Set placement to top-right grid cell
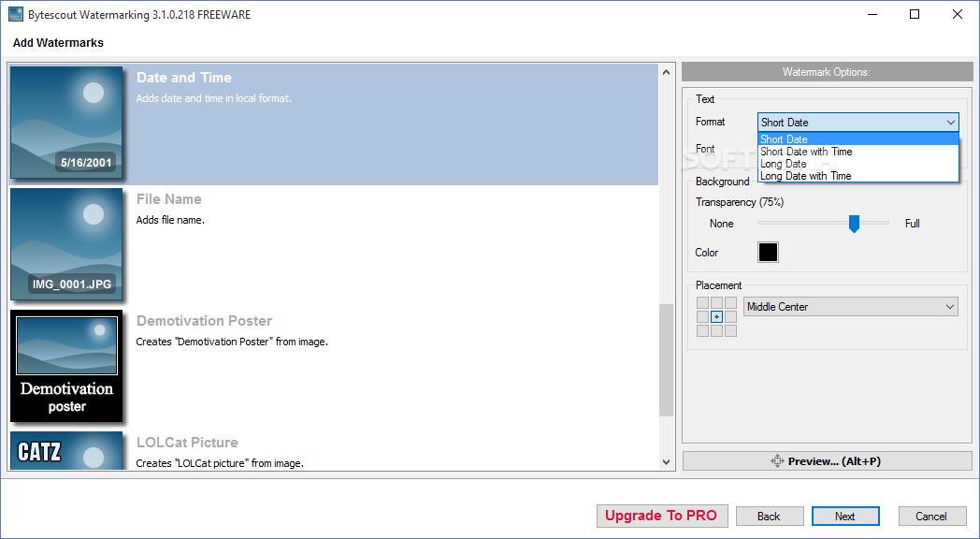The height and width of the screenshot is (539, 980). pyautogui.click(x=730, y=303)
